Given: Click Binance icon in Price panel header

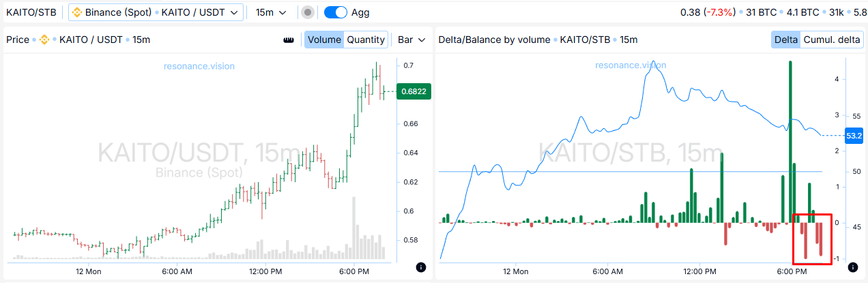Looking at the screenshot, I should click(x=44, y=40).
